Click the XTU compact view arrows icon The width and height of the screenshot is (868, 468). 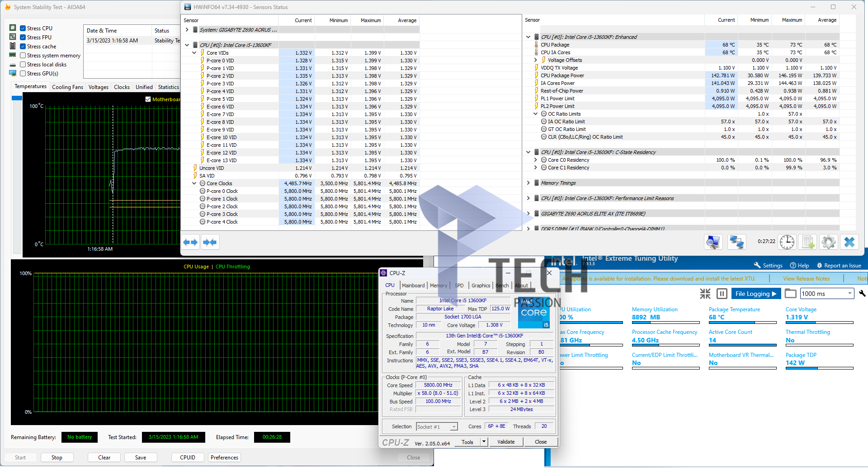[705, 294]
